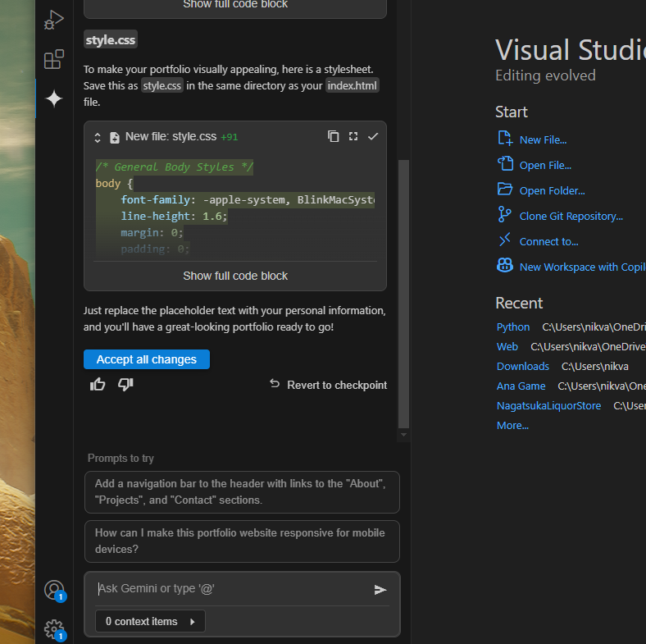The width and height of the screenshot is (646, 644).
Task: Click Open Folder link
Action: 552,191
